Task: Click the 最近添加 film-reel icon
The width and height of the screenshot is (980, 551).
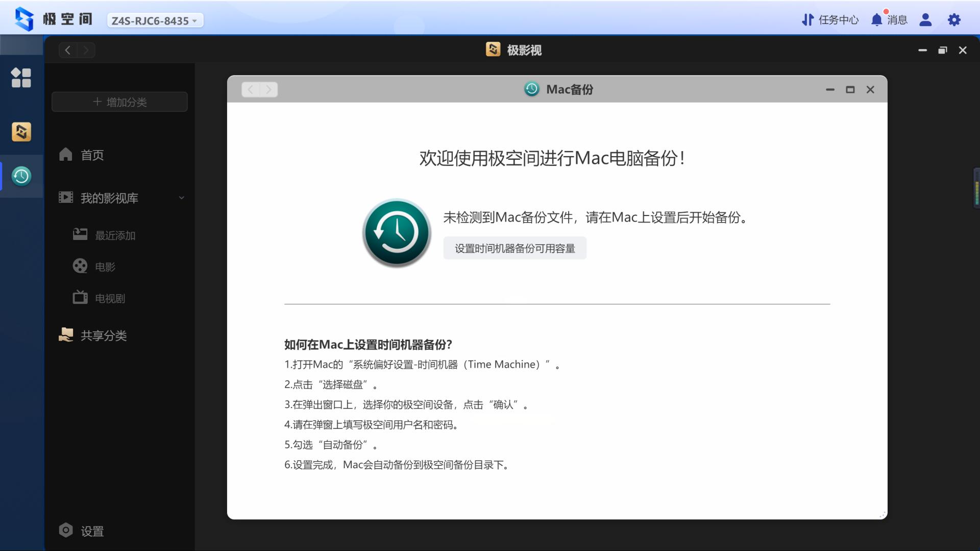Action: 80,234
